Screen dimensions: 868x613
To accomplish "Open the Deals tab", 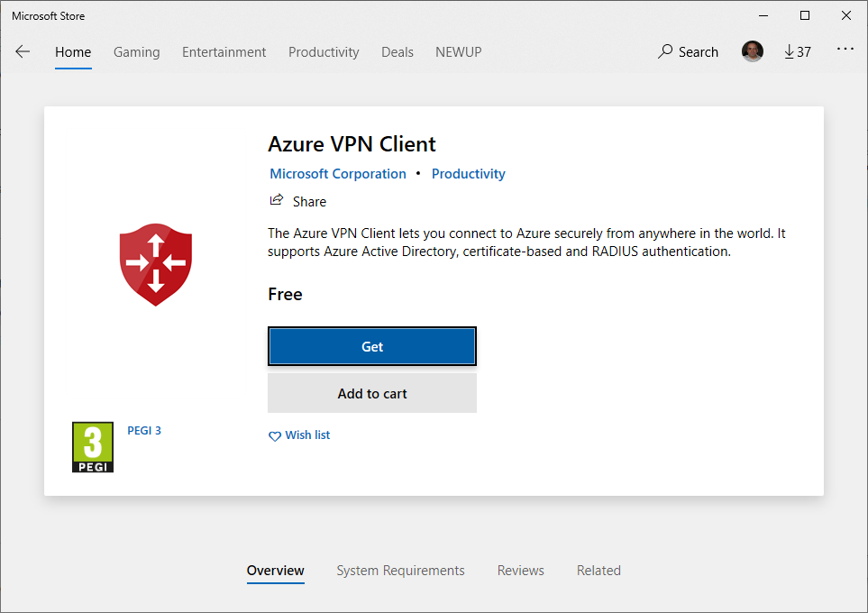I will [397, 52].
